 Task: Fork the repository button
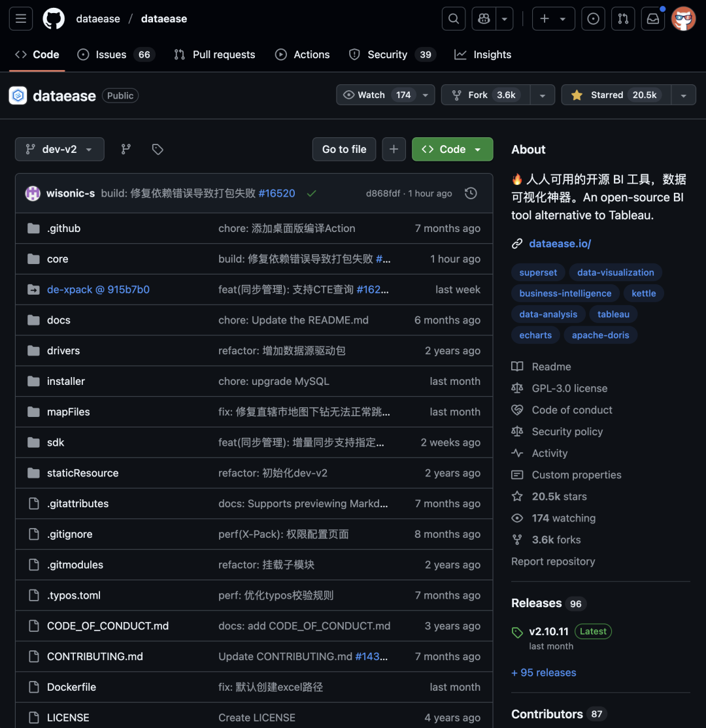coord(485,95)
